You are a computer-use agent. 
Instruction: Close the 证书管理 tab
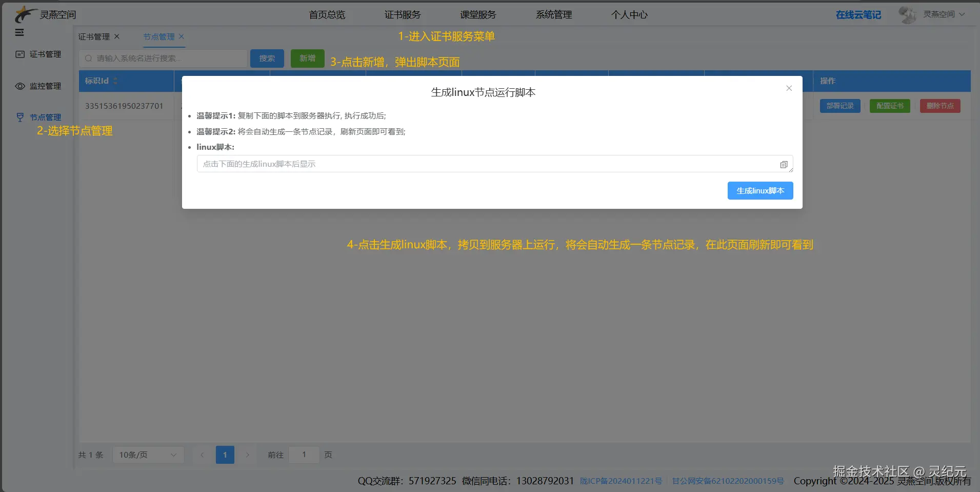tap(116, 36)
